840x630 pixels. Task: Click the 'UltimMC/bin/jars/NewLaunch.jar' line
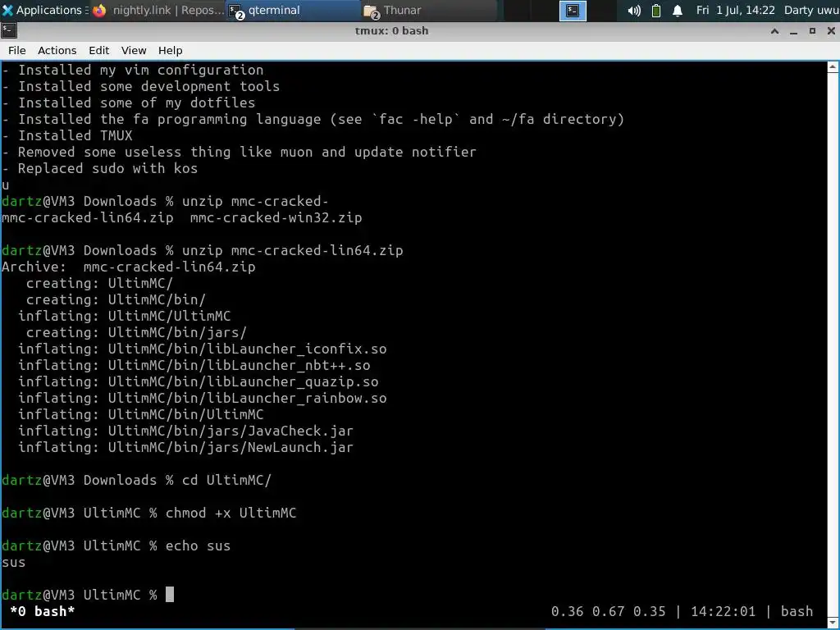tap(186, 447)
